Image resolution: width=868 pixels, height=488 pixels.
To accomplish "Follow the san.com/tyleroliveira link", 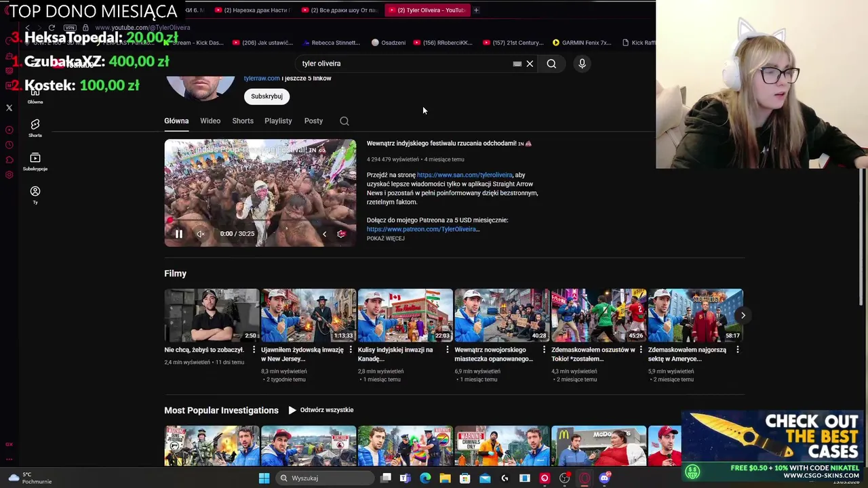I will click(x=465, y=175).
